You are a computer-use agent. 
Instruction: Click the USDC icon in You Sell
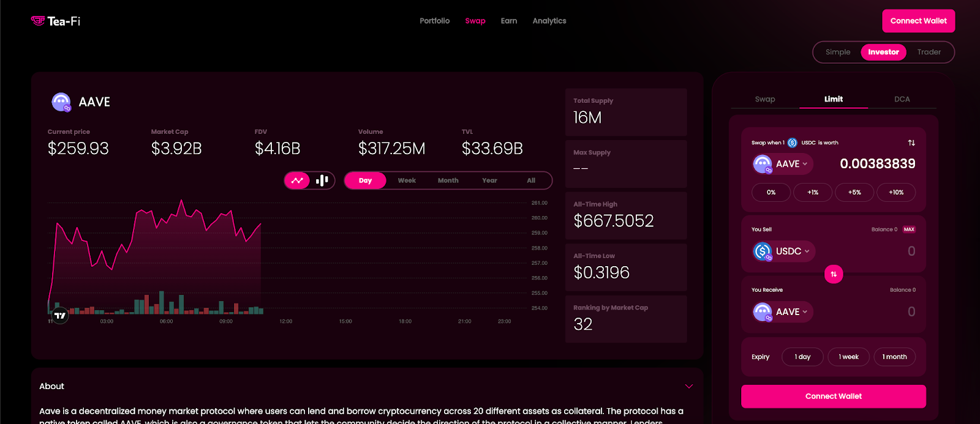pos(763,251)
